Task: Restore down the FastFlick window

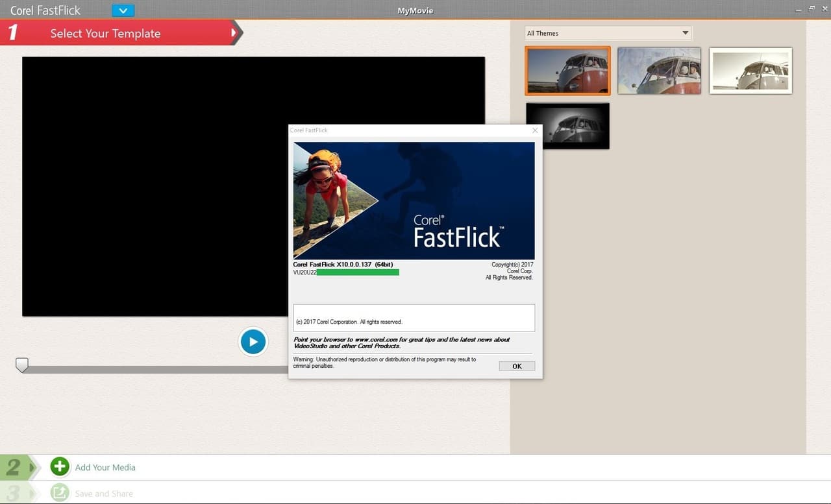Action: point(812,9)
